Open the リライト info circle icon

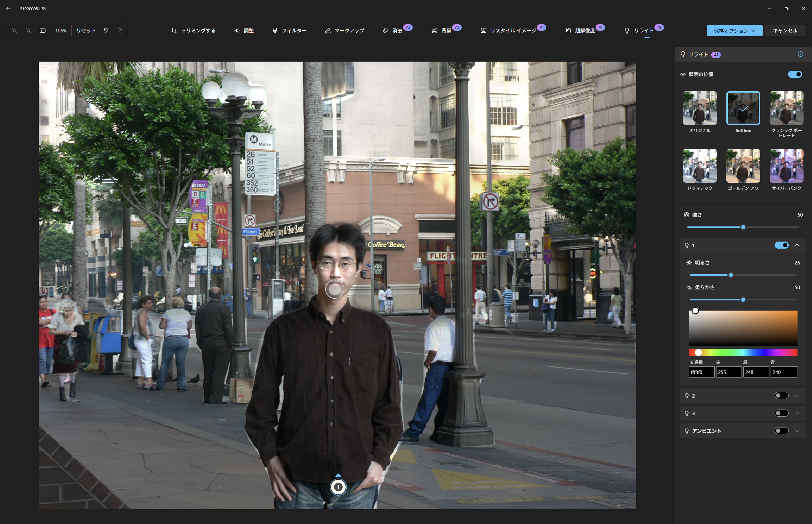pyautogui.click(x=800, y=54)
